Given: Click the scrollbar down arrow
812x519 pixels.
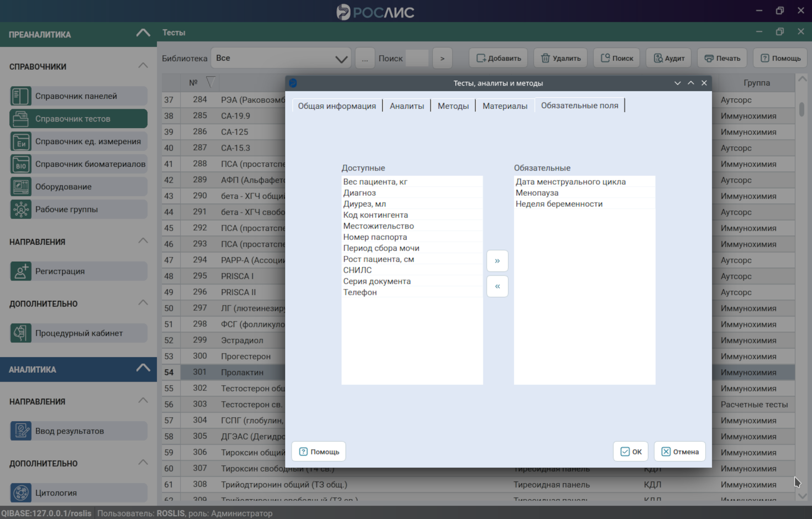Looking at the screenshot, I should coord(803,496).
